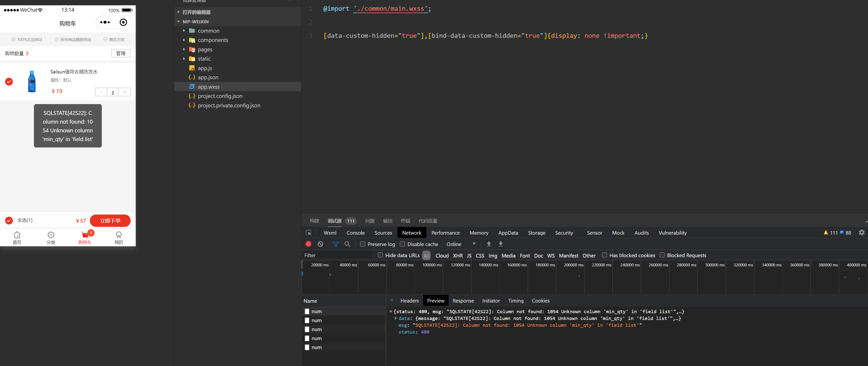This screenshot has height=366, width=868.
Task: Open the 我的 profile tab
Action: point(118,238)
